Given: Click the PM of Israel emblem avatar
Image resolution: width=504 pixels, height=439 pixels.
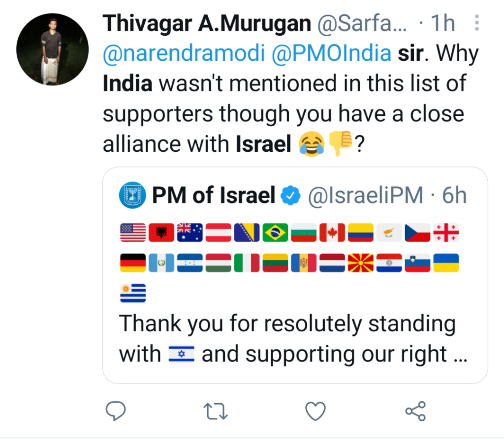Looking at the screenshot, I should (x=132, y=195).
